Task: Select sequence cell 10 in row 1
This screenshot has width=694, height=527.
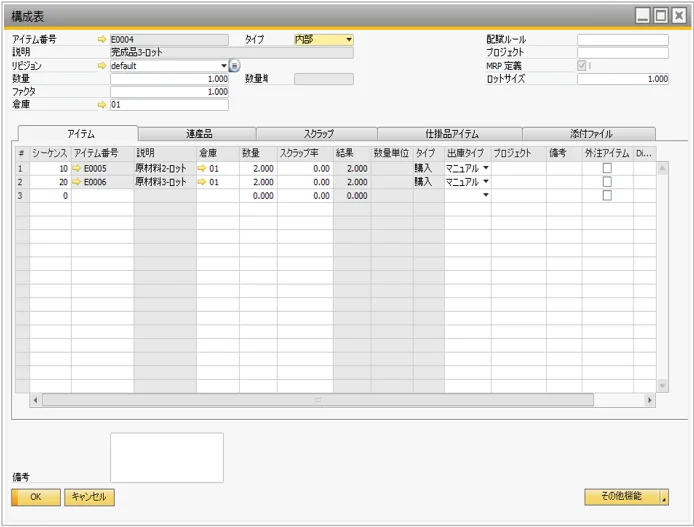Action: click(50, 169)
